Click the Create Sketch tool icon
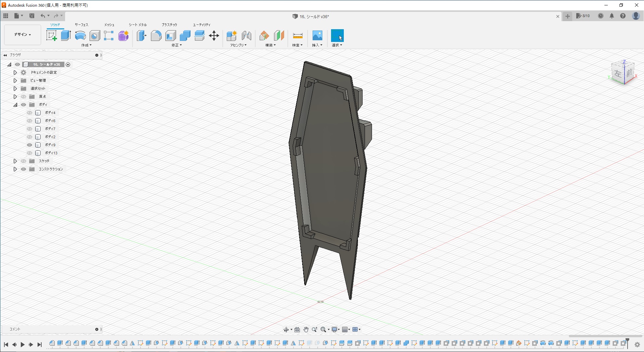Image resolution: width=644 pixels, height=352 pixels. (51, 36)
